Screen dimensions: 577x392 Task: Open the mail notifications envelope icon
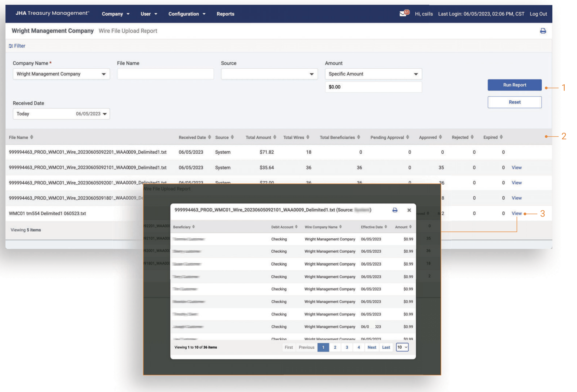(404, 14)
